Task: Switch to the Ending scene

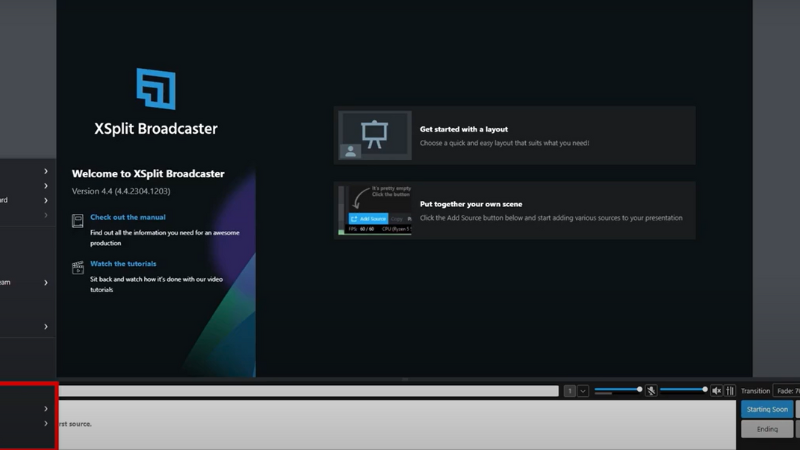Action: pyautogui.click(x=767, y=429)
